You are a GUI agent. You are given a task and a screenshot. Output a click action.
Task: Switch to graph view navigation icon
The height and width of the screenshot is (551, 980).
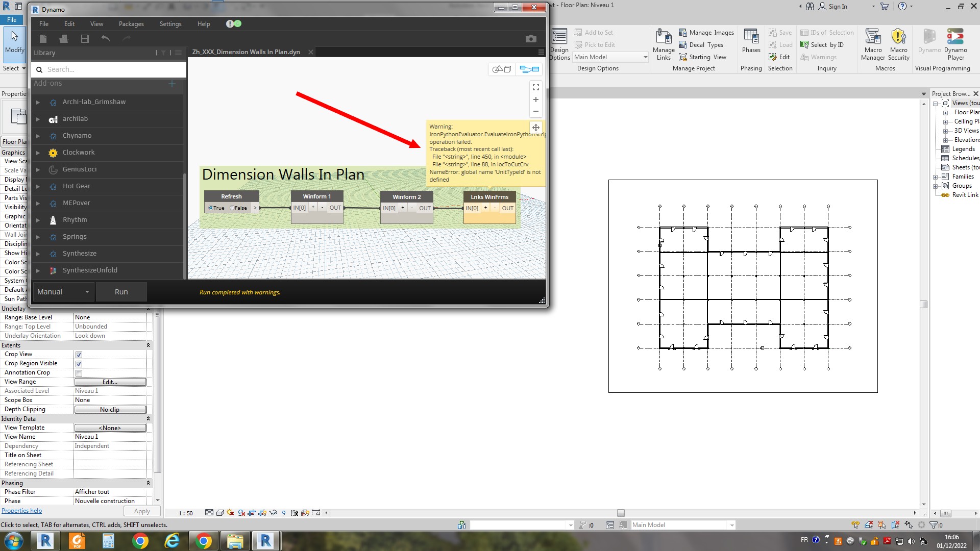point(529,69)
